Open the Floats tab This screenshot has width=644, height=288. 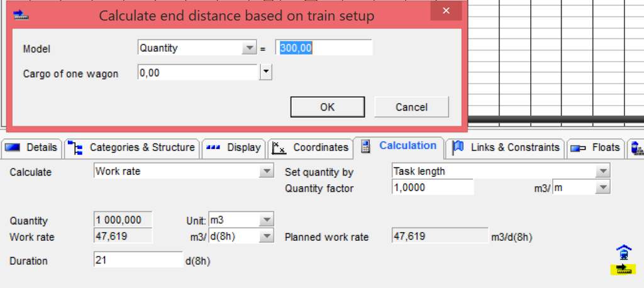click(596, 148)
